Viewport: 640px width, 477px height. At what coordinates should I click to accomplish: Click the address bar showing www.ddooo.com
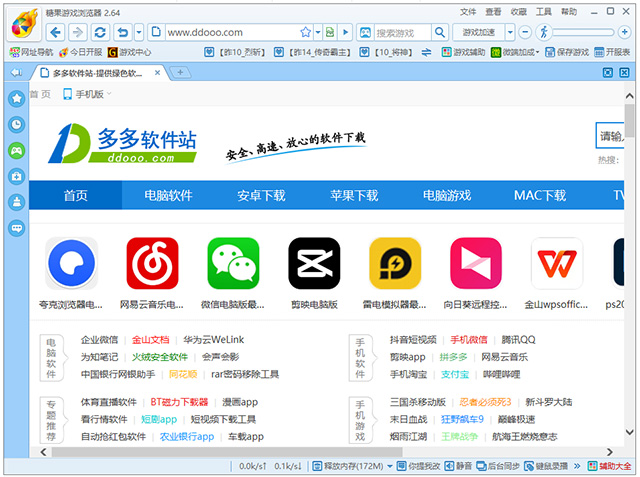[x=233, y=32]
